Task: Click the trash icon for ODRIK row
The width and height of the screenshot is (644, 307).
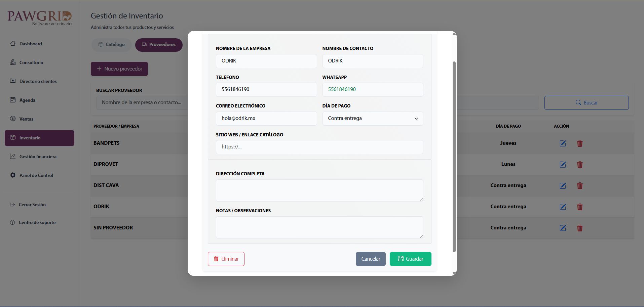Action: click(580, 207)
